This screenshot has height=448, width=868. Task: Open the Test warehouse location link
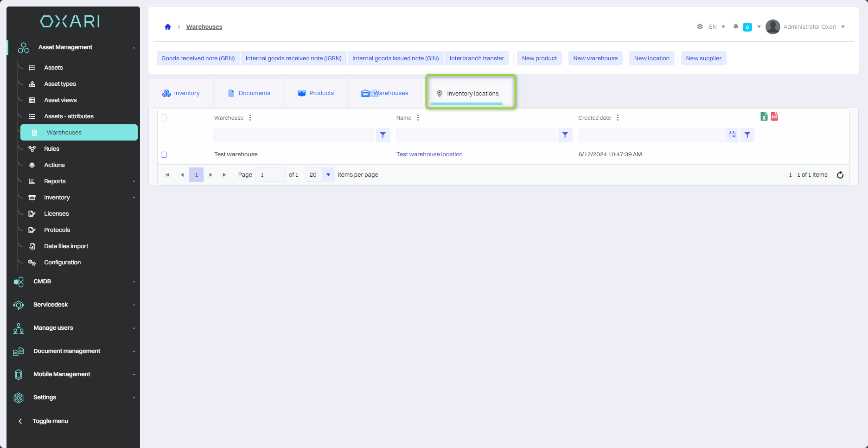[429, 154]
